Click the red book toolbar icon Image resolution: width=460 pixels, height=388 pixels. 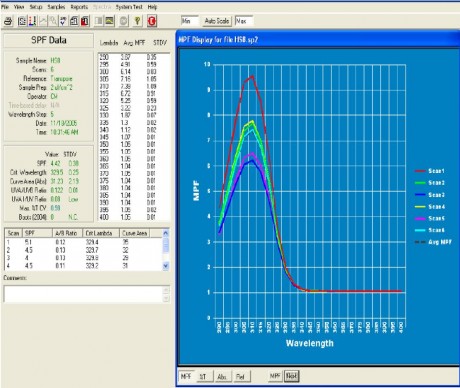pyautogui.click(x=85, y=21)
